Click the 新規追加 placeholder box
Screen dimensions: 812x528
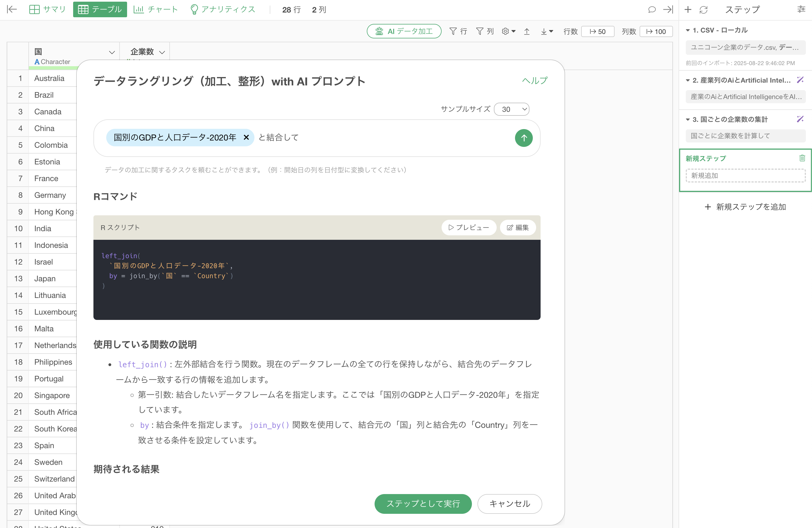[746, 176]
